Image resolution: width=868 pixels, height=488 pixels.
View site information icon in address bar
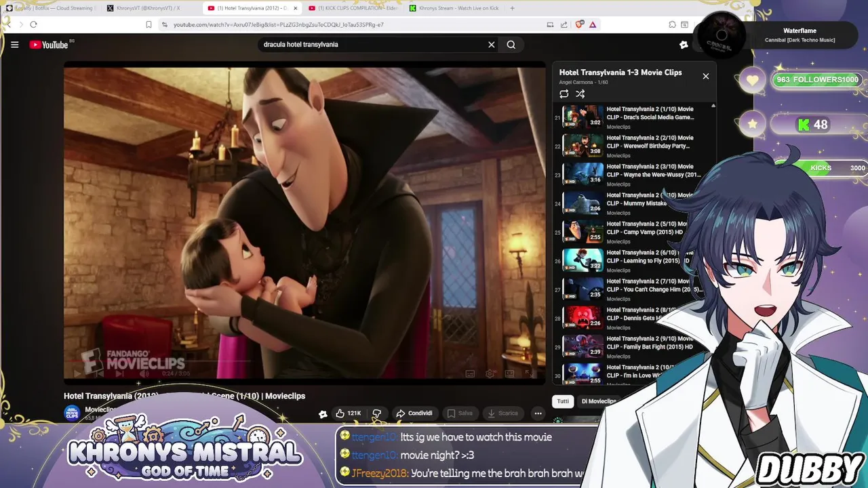(165, 24)
